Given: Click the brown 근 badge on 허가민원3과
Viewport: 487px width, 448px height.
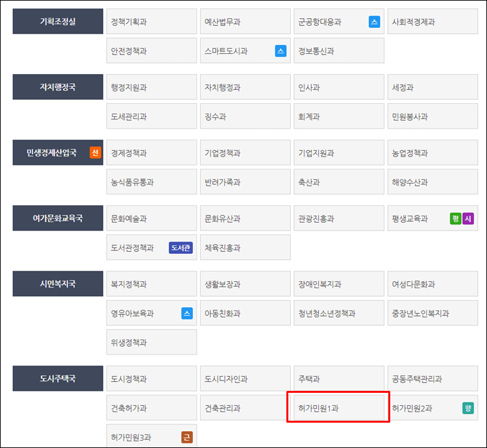Looking at the screenshot, I should pos(187,437).
